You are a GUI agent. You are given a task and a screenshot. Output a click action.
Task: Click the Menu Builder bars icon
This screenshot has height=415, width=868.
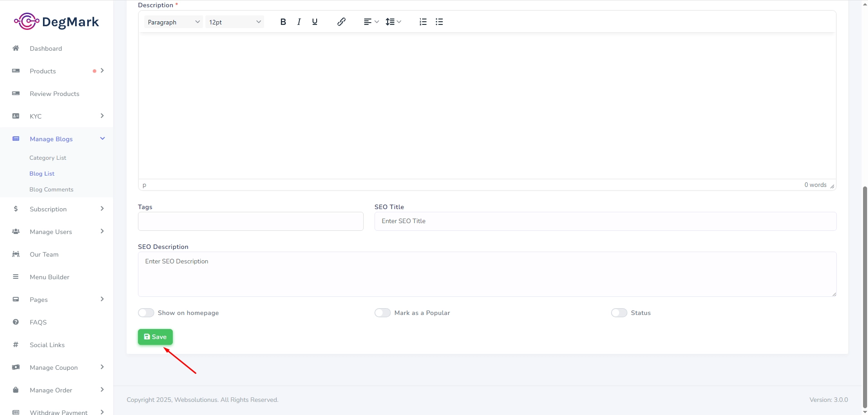point(16,277)
